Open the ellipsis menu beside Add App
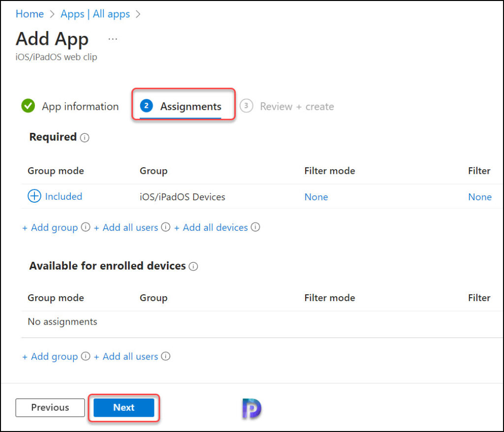This screenshot has height=432, width=504. [x=113, y=39]
